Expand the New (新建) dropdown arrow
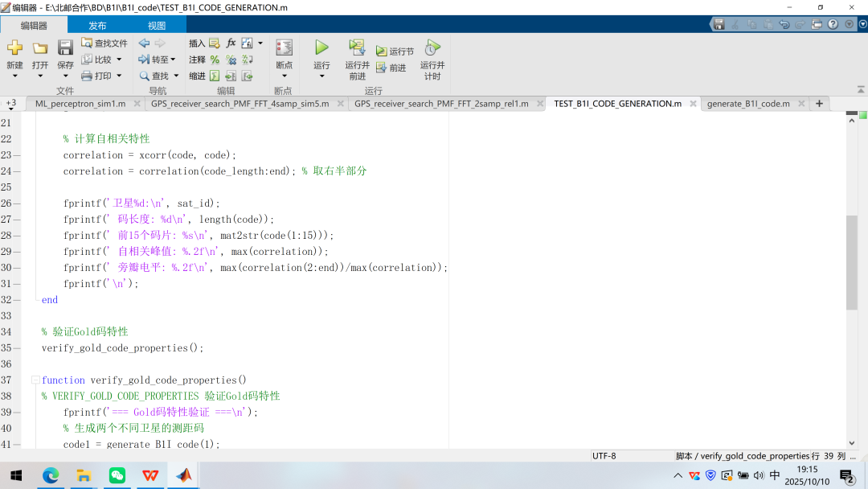Image resolution: width=868 pixels, height=489 pixels. point(14,76)
